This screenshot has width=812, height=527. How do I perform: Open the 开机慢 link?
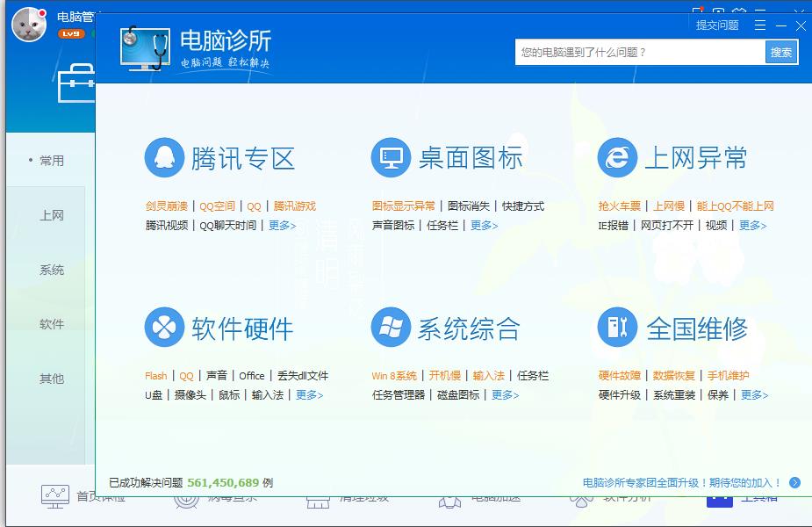point(445,376)
